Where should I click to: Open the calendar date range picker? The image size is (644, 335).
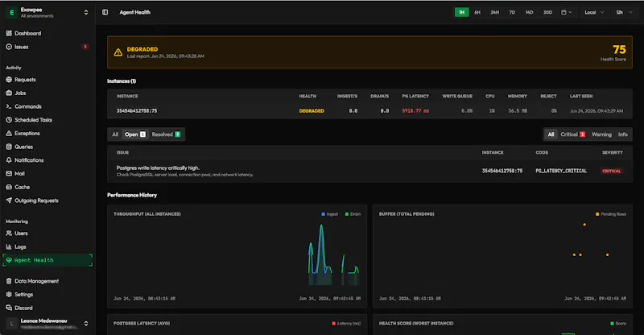[x=567, y=12]
